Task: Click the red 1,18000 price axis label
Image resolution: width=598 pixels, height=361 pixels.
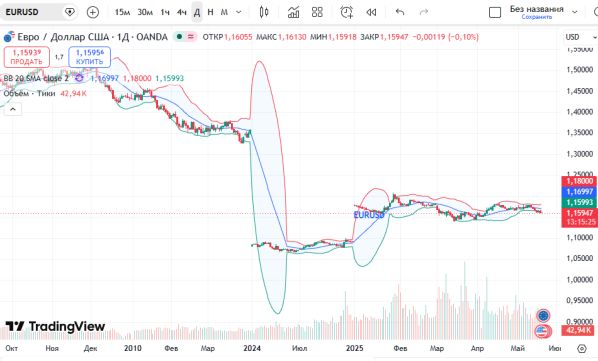Action: [x=580, y=181]
